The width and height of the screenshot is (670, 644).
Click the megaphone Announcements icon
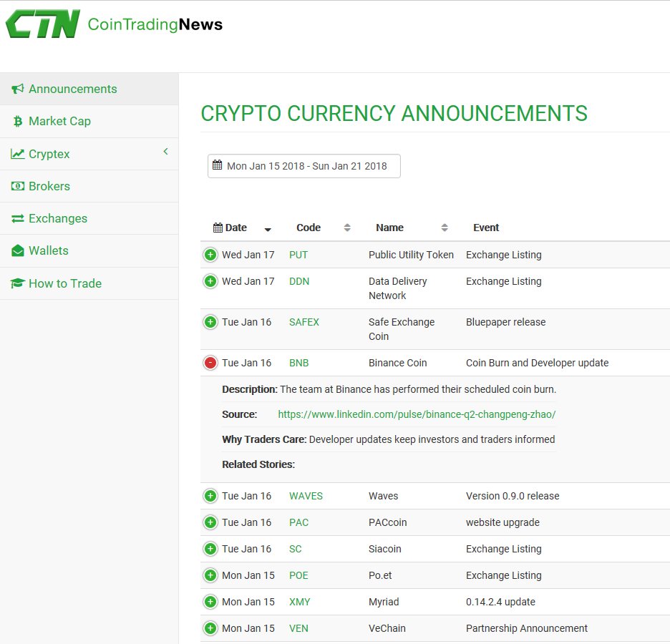(17, 89)
